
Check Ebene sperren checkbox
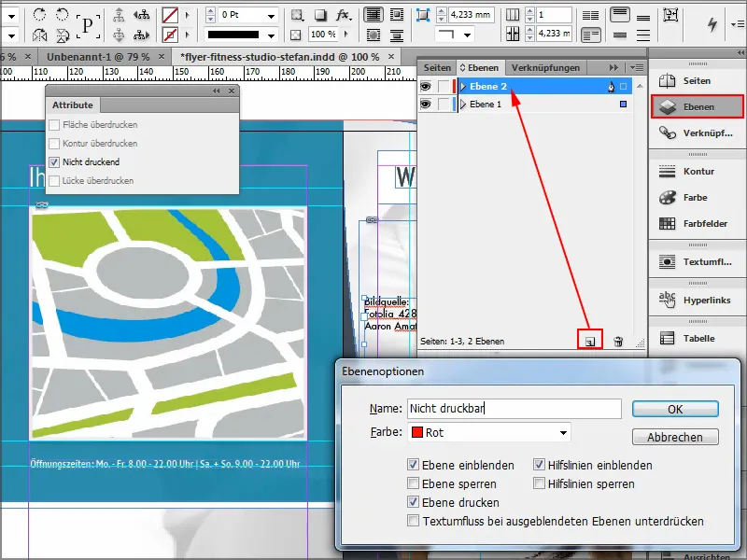[x=413, y=483]
